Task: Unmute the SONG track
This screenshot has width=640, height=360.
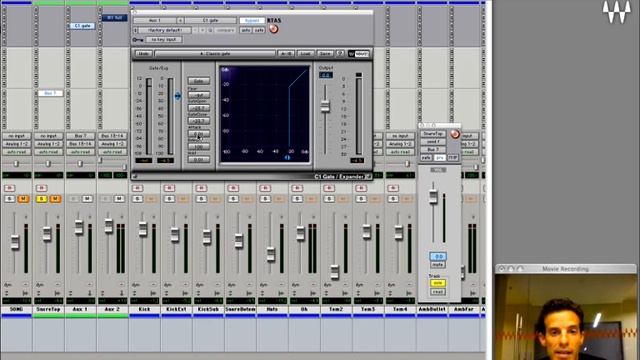Action: 23,199
